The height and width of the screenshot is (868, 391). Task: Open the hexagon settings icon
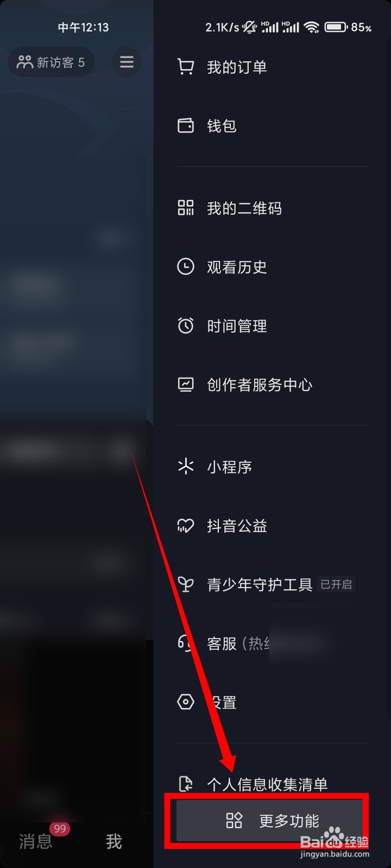coord(186,702)
